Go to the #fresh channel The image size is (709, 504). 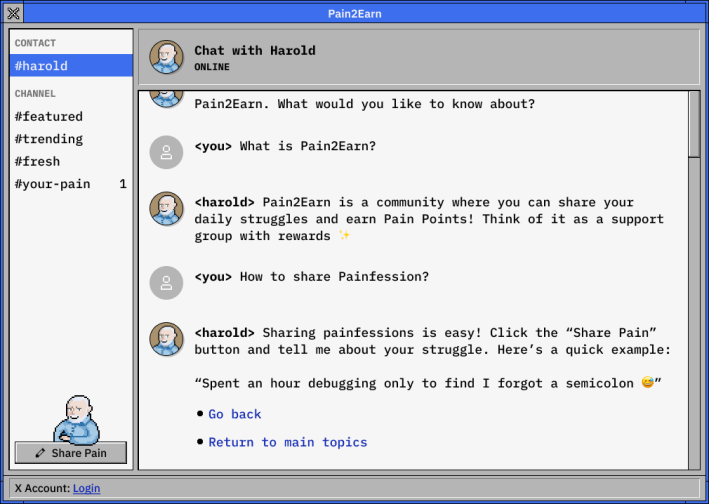(37, 161)
